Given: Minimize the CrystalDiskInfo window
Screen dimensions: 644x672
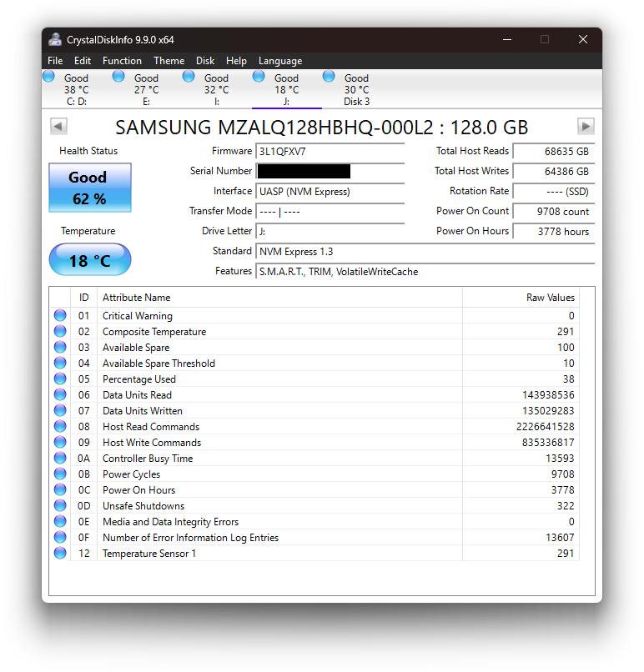Looking at the screenshot, I should tap(507, 39).
